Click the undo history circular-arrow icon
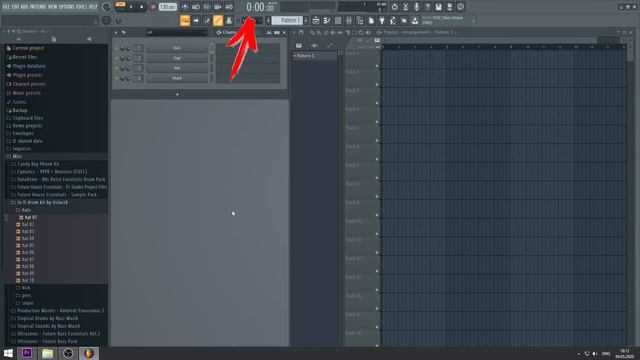 coord(394,7)
